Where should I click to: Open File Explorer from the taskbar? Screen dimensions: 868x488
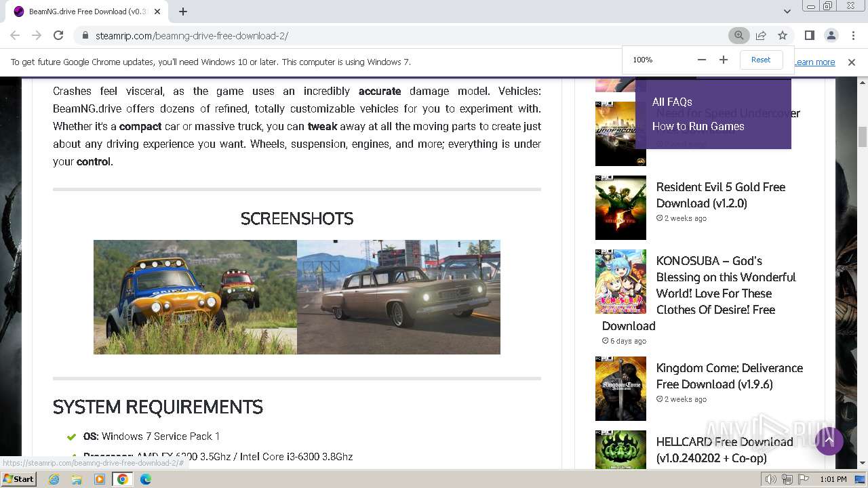pyautogui.click(x=77, y=479)
